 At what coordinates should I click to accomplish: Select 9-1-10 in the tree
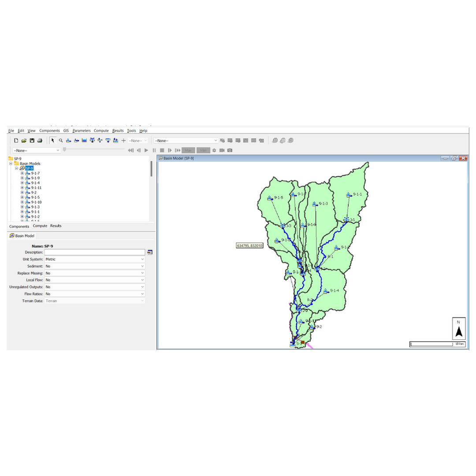[x=36, y=202]
